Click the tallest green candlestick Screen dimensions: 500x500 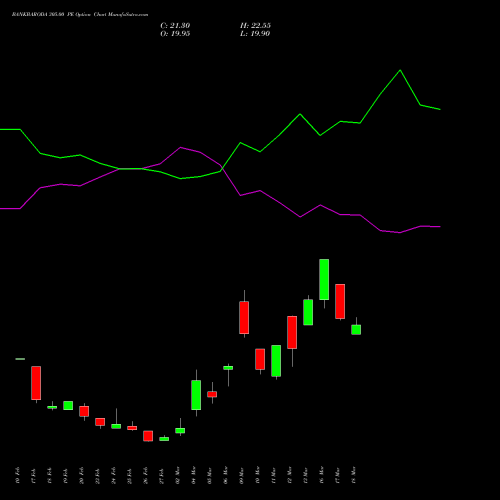point(324,279)
